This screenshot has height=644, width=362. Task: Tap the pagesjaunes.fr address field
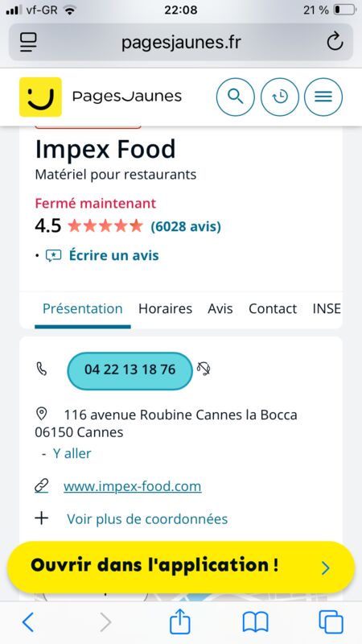point(181,43)
